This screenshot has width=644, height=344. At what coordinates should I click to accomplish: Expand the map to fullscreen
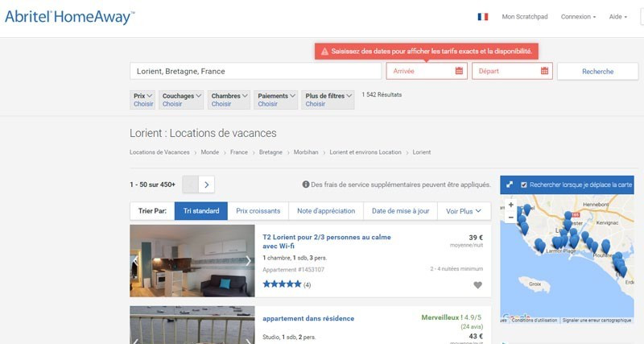point(510,185)
